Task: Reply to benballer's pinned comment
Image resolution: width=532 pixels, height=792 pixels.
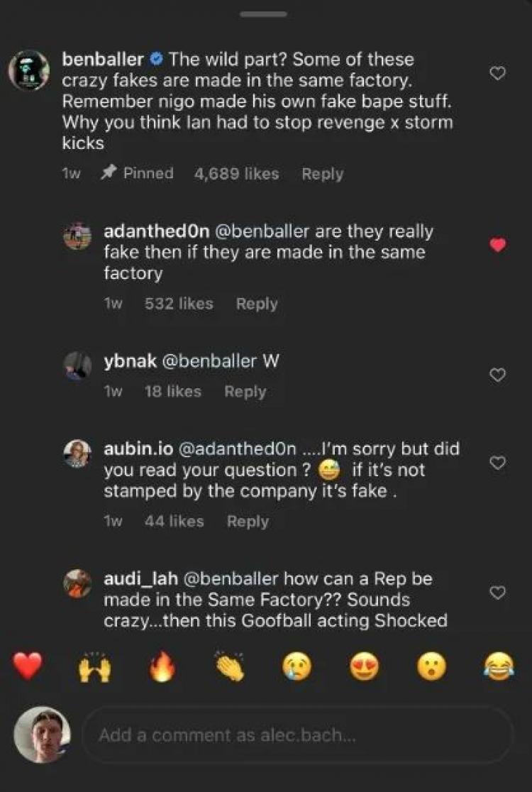Action: 323,174
